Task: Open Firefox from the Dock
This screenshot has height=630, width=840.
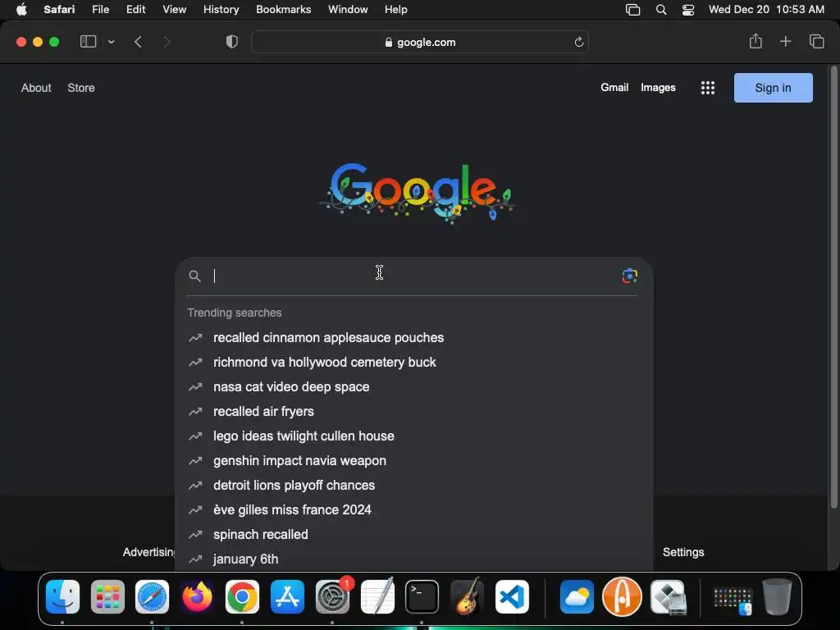Action: coord(197,596)
